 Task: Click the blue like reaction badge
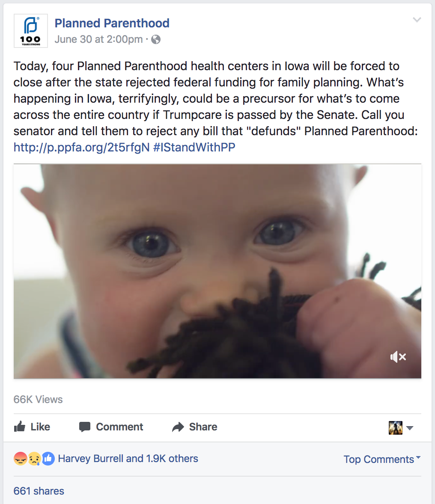(x=48, y=459)
